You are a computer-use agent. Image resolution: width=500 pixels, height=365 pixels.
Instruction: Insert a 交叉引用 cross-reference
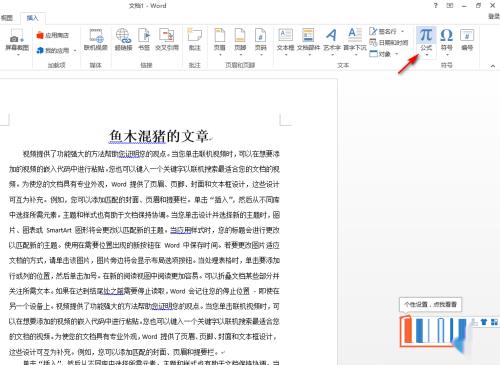pos(167,39)
